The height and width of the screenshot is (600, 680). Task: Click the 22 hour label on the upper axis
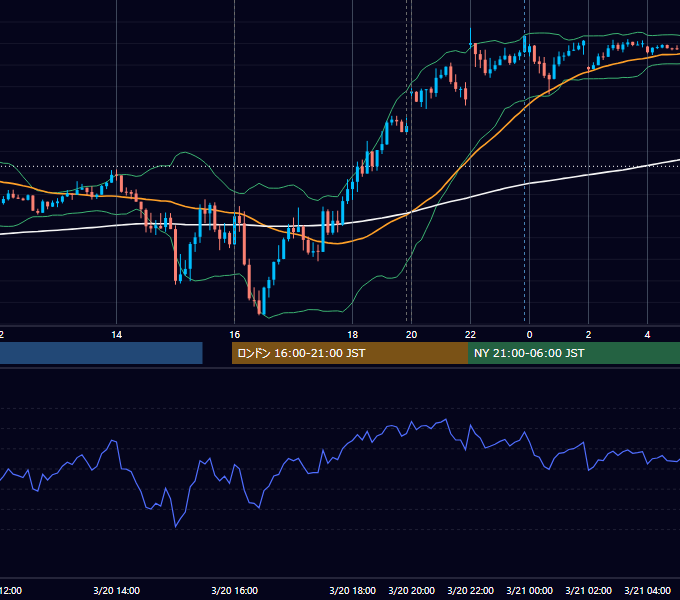(x=471, y=335)
